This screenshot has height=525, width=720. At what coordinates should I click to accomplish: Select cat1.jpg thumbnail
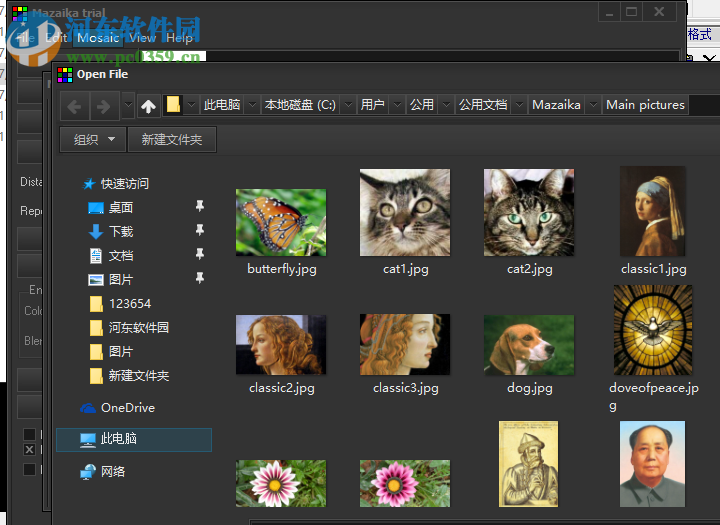coord(405,213)
